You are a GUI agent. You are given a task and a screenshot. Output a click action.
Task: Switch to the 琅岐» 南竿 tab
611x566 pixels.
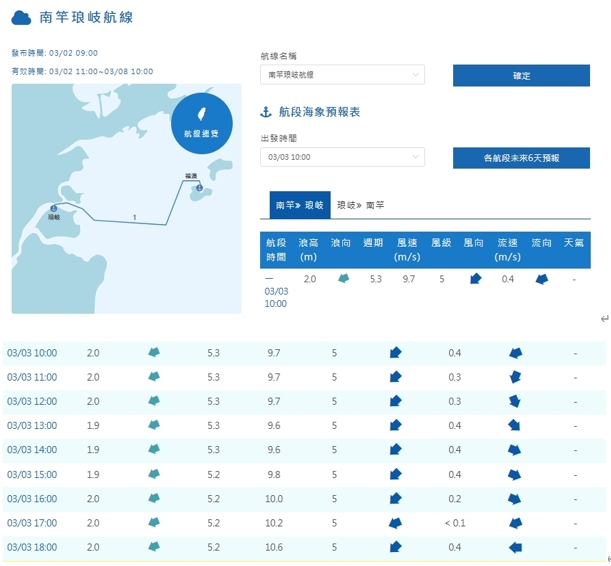360,205
